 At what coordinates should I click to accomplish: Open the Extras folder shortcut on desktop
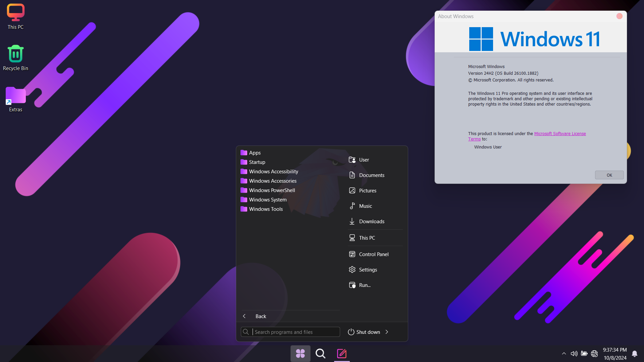coord(15,100)
